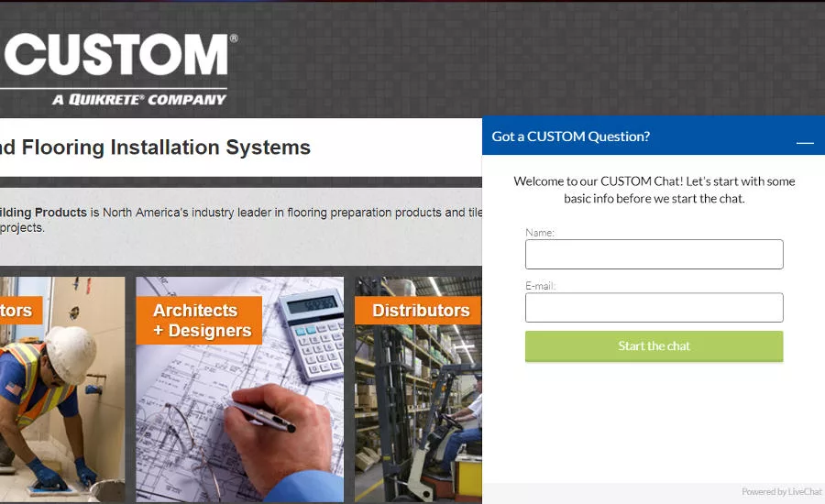Screen dimensions: 825x504
Task: Click the Architects + Designers orange label
Action: click(x=199, y=321)
